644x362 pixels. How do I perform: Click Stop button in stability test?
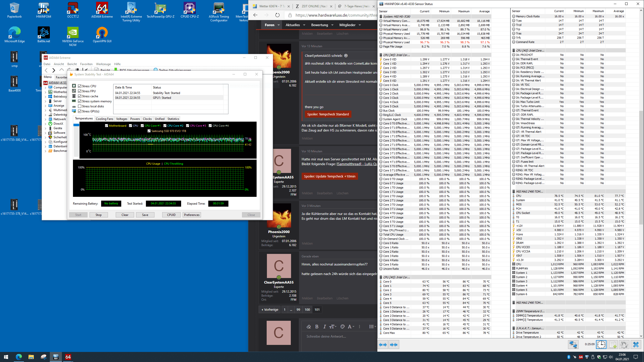(x=99, y=215)
